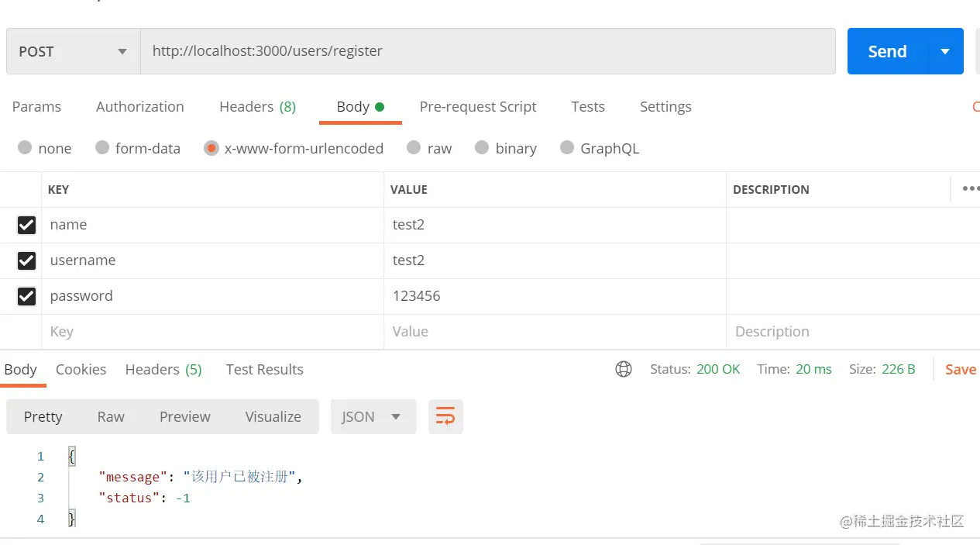The width and height of the screenshot is (980, 545).
Task: Open the JSON format dropdown
Action: (373, 416)
